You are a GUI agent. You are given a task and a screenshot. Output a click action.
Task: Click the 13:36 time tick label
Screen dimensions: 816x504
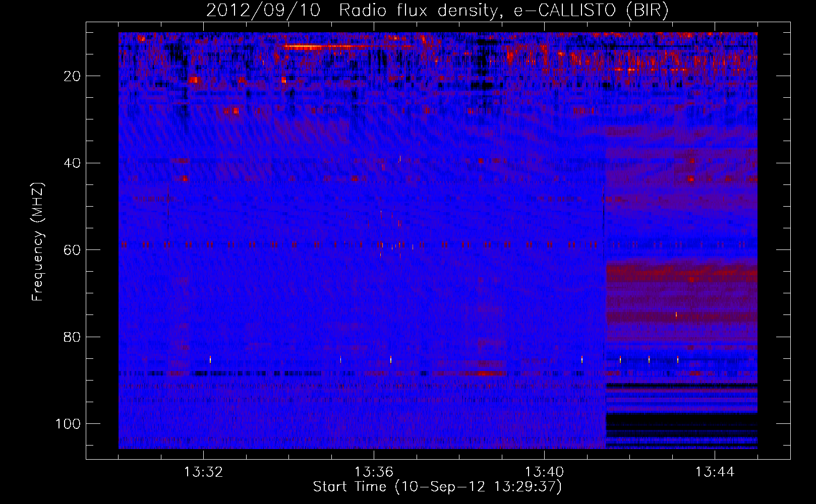374,472
